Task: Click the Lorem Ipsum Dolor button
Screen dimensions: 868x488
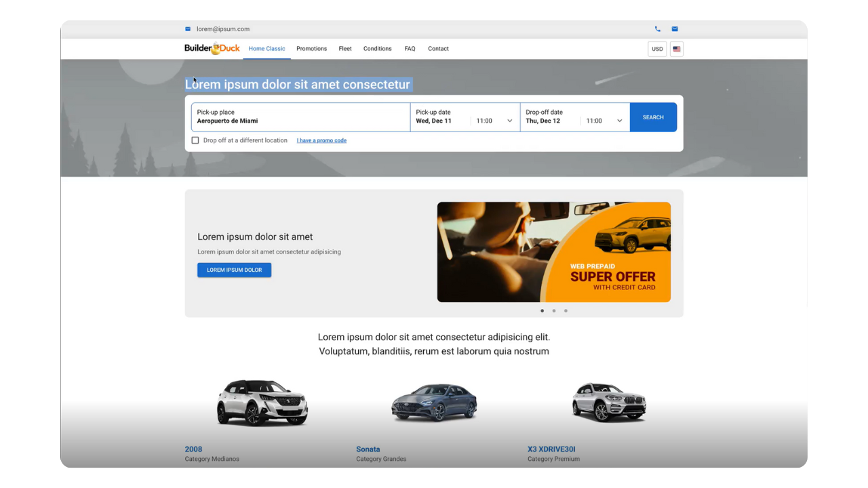Action: [234, 270]
